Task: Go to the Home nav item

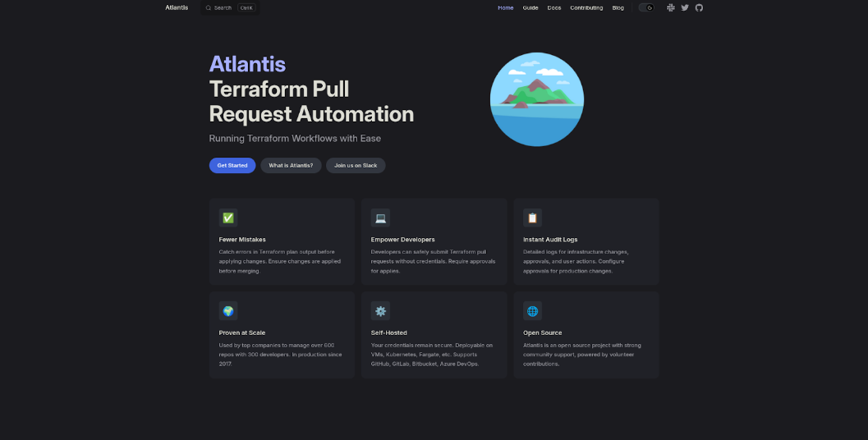Action: coord(505,7)
